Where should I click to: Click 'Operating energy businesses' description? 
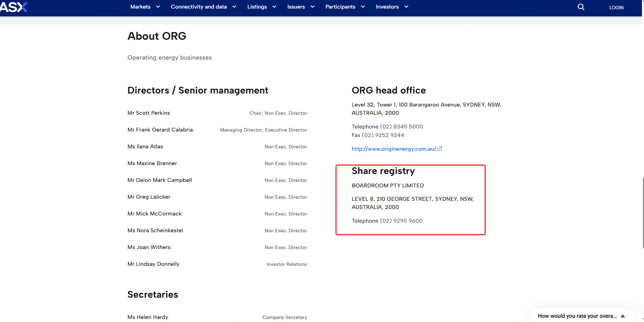(x=169, y=58)
